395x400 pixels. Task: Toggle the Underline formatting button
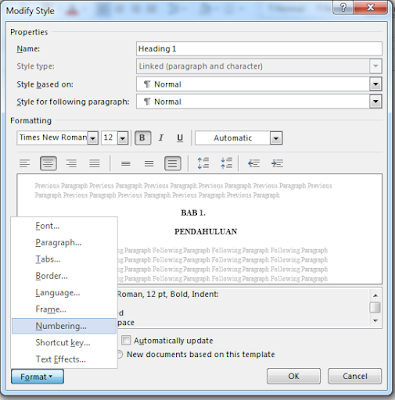coord(180,138)
